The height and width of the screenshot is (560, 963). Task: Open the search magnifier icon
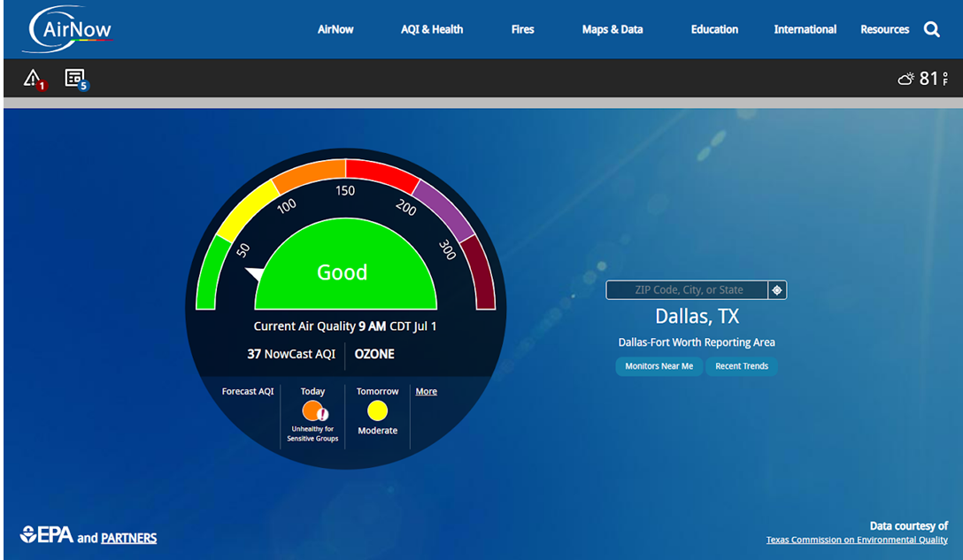point(932,29)
